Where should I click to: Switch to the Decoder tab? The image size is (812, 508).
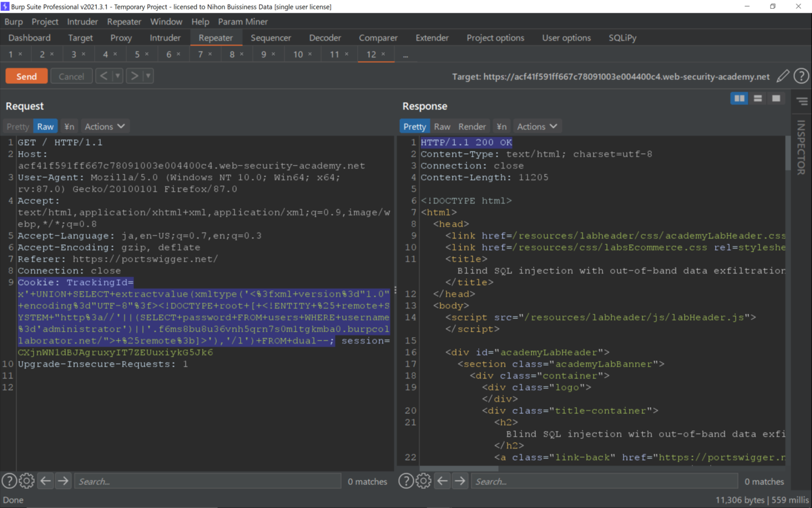325,38
